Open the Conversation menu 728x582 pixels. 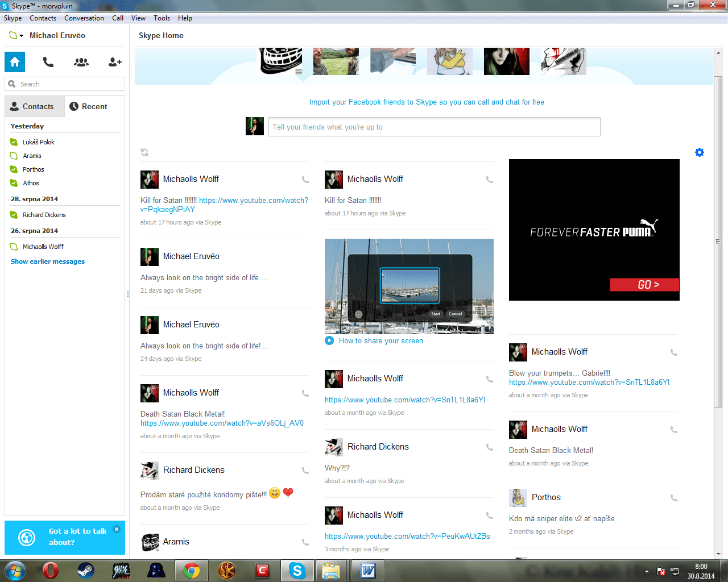pyautogui.click(x=84, y=18)
